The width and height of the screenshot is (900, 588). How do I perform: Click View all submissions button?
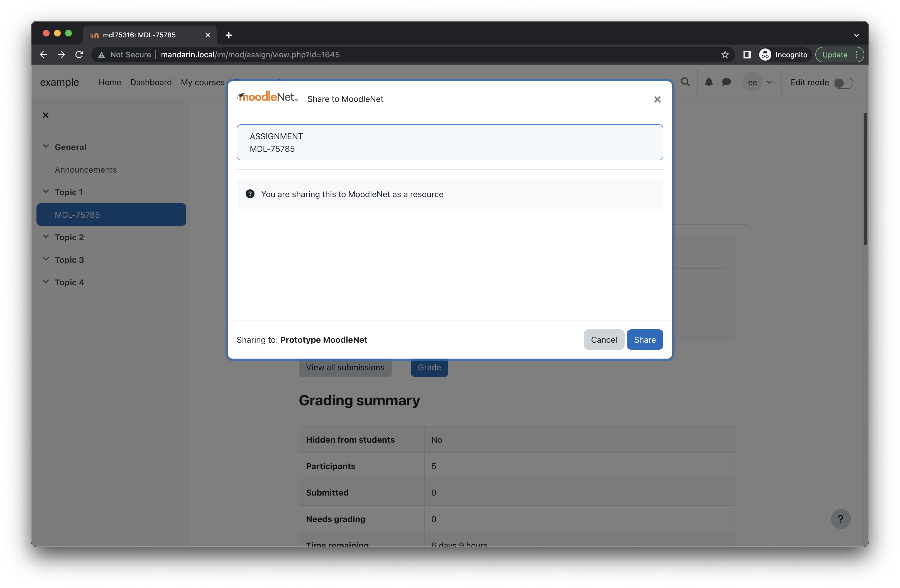click(345, 367)
